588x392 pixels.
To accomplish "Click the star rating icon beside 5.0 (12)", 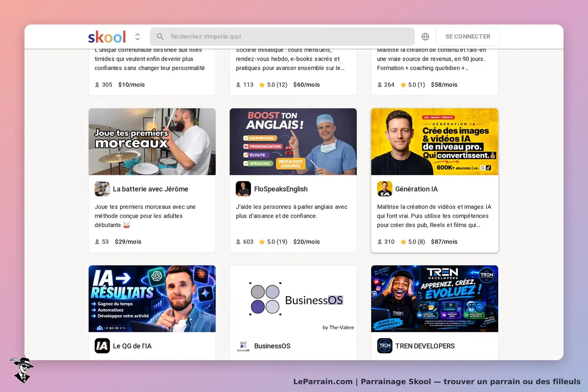I will click(262, 85).
